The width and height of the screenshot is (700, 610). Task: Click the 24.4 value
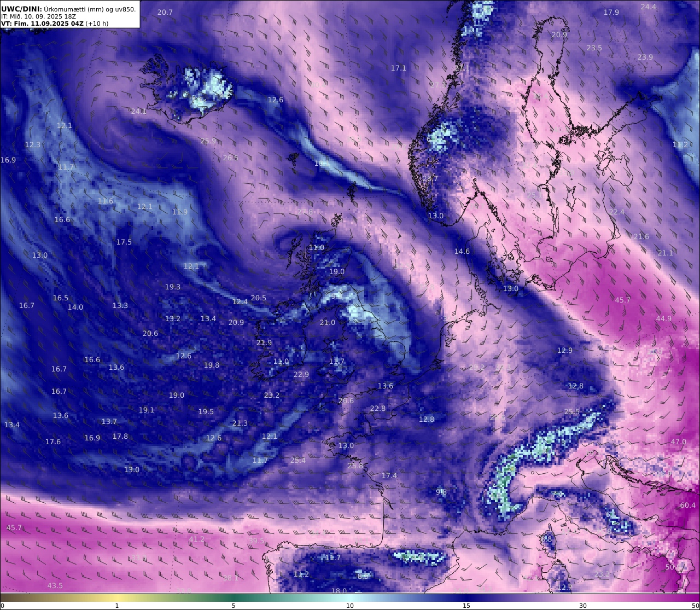coord(648,7)
